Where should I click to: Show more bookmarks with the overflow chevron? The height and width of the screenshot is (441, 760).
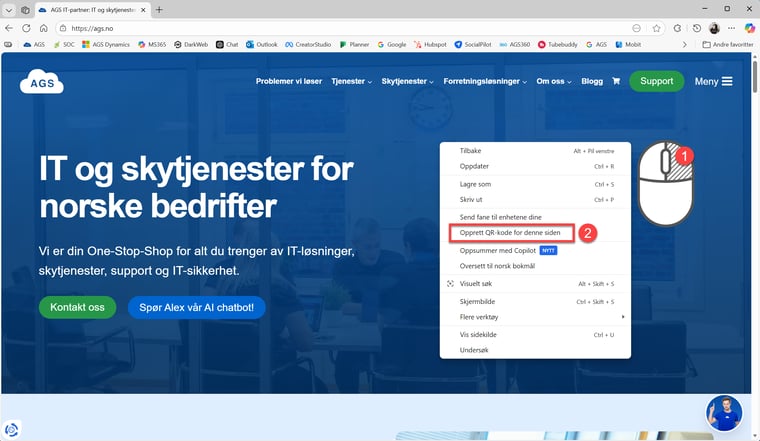point(684,44)
